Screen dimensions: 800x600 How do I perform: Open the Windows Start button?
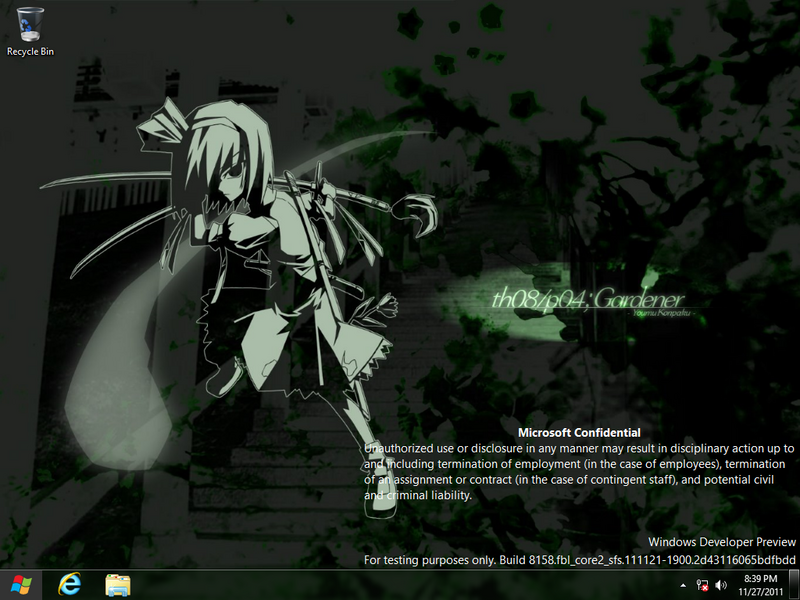coord(21,585)
